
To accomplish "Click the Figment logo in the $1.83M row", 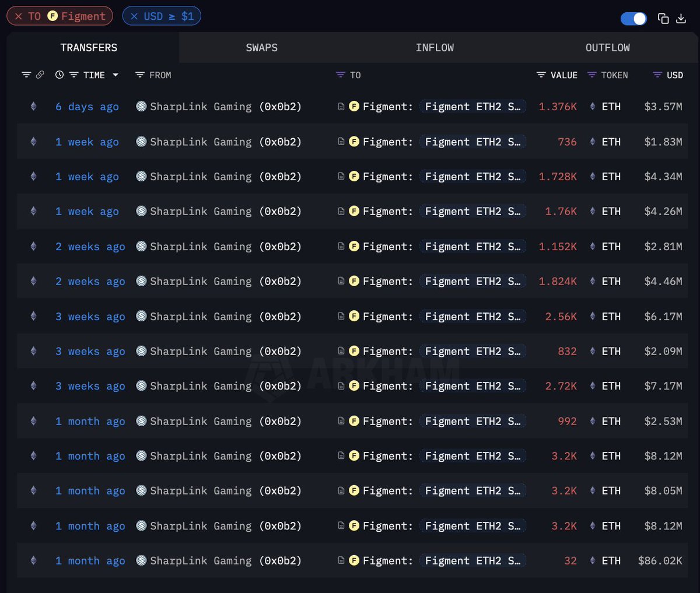I will 354,141.
